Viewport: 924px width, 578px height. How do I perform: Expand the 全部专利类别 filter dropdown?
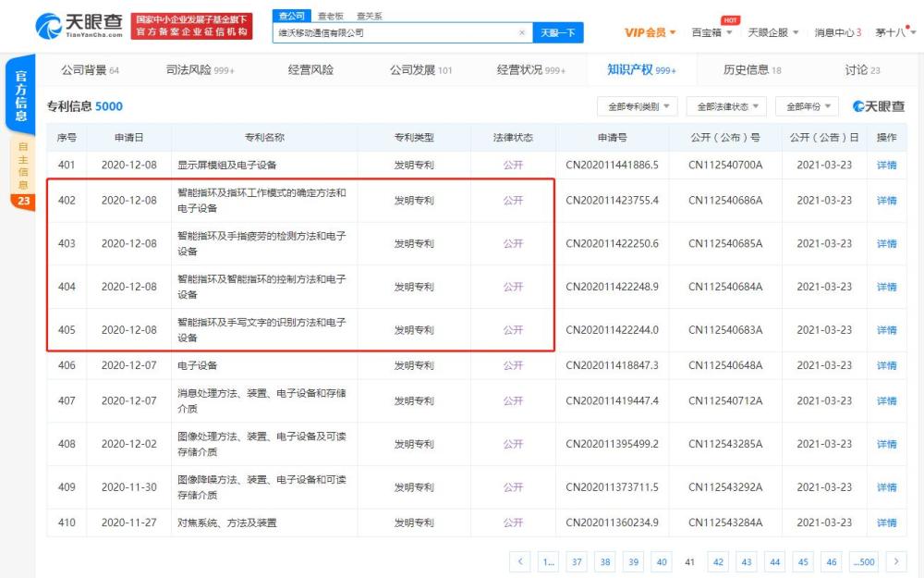tap(638, 106)
